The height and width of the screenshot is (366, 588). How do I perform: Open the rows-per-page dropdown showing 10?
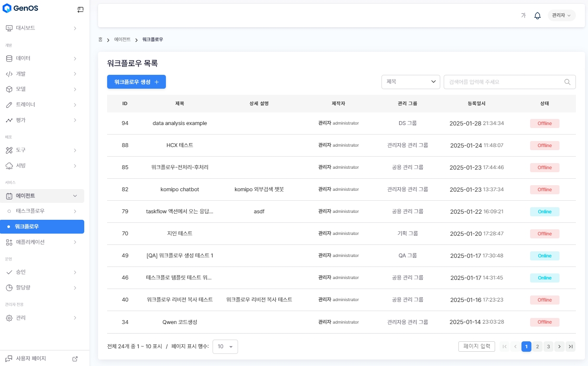click(x=225, y=347)
